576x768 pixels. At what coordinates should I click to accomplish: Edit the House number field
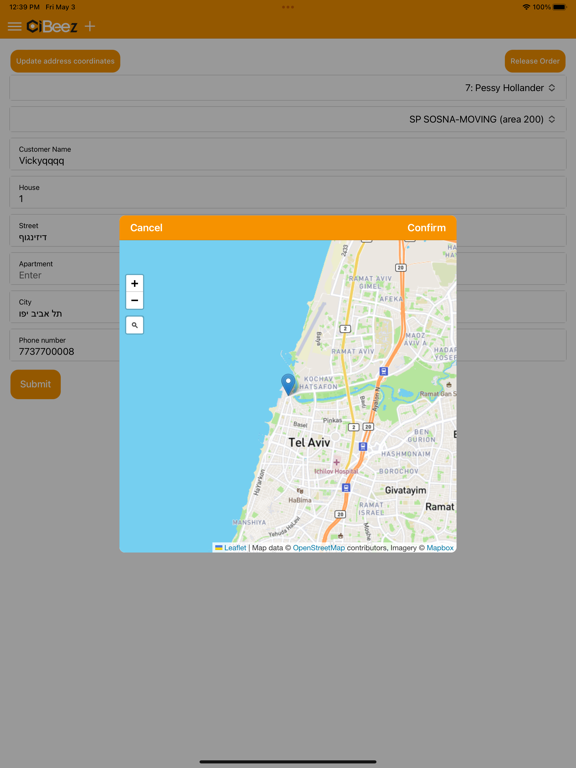point(288,193)
